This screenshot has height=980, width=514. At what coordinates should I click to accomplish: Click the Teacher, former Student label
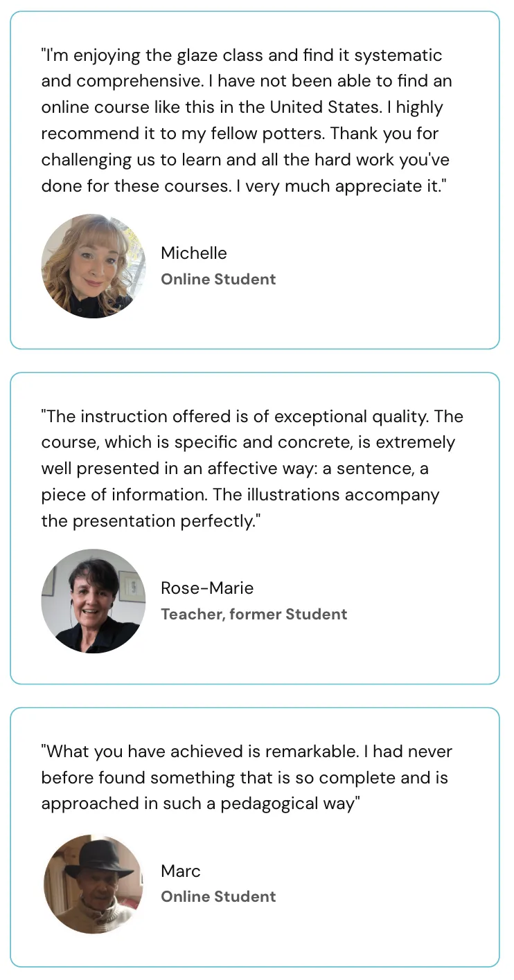[254, 615]
